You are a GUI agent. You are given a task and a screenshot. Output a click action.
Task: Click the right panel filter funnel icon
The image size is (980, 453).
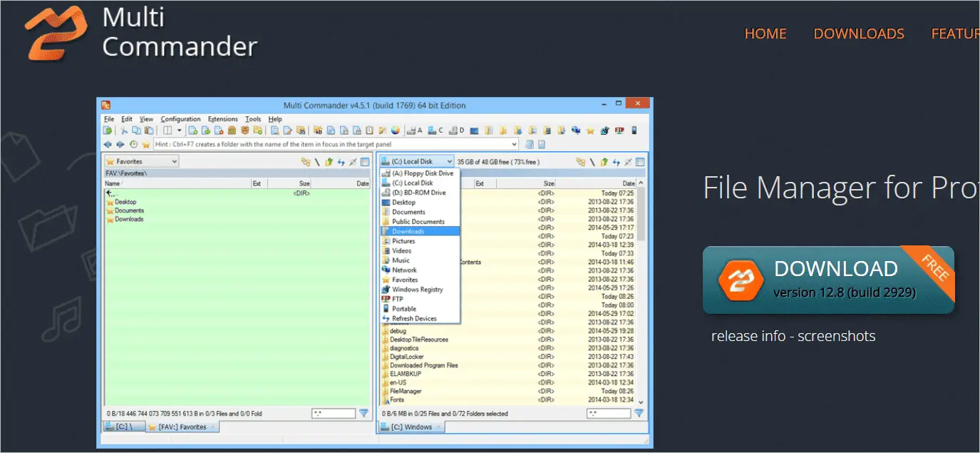[x=639, y=413]
